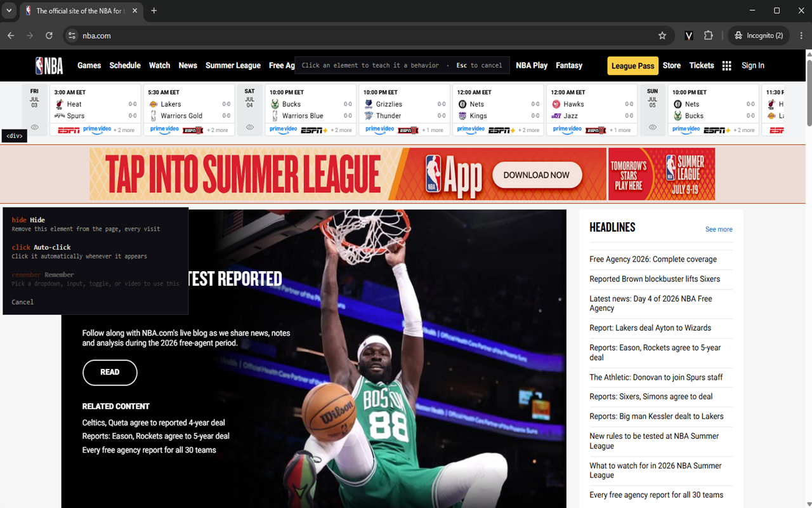
Task: Click the Jazz team logo
Action: (x=556, y=116)
